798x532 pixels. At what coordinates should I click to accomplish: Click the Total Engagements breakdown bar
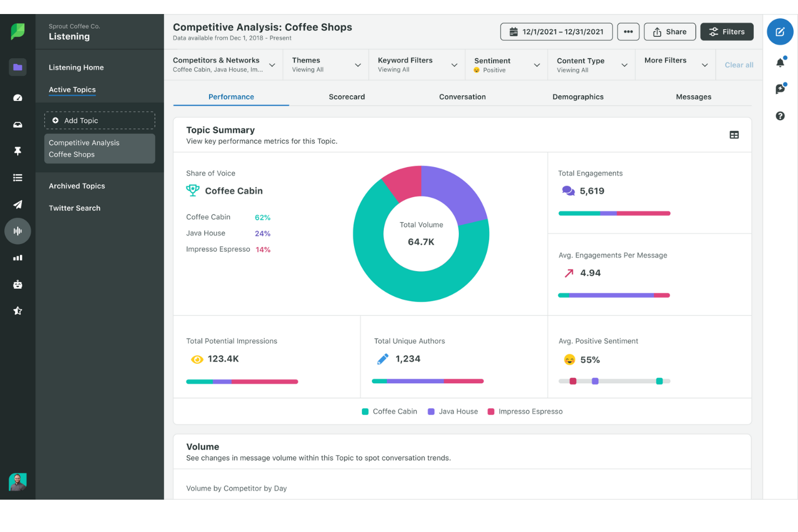click(x=614, y=213)
